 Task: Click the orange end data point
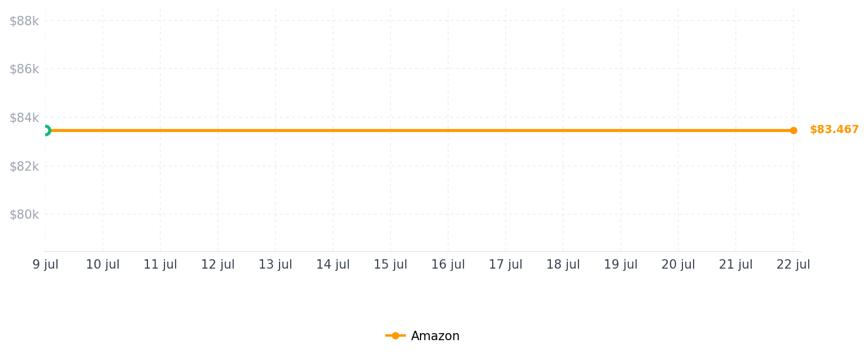[793, 130]
